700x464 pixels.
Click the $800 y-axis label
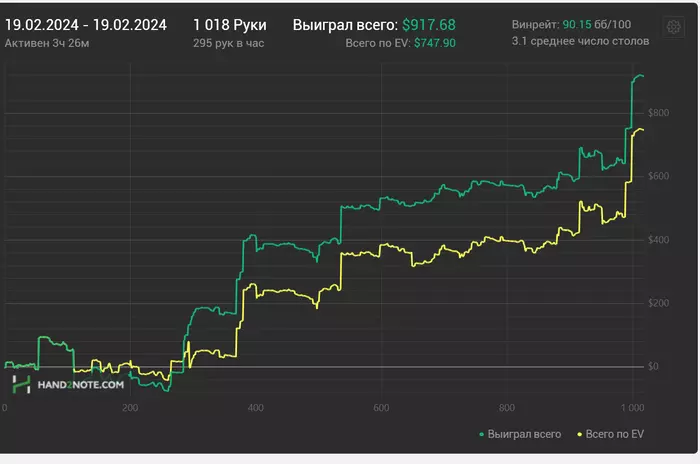pyautogui.click(x=658, y=113)
